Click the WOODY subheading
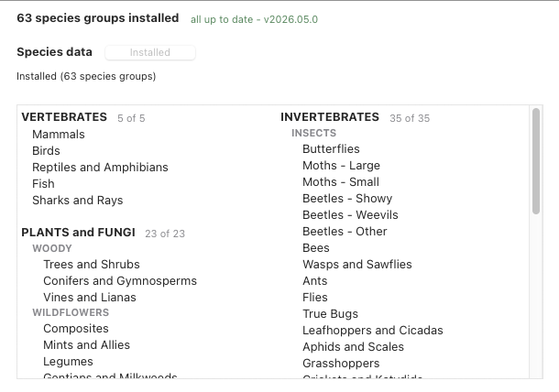This screenshot has width=559, height=392. 52,248
